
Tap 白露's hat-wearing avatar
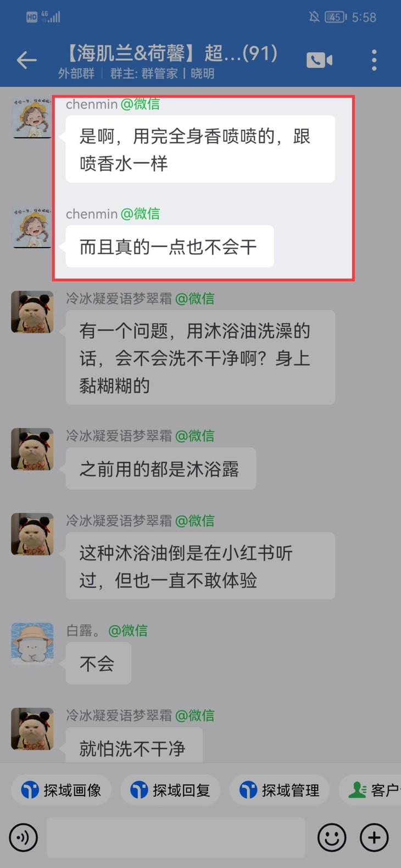point(32,643)
